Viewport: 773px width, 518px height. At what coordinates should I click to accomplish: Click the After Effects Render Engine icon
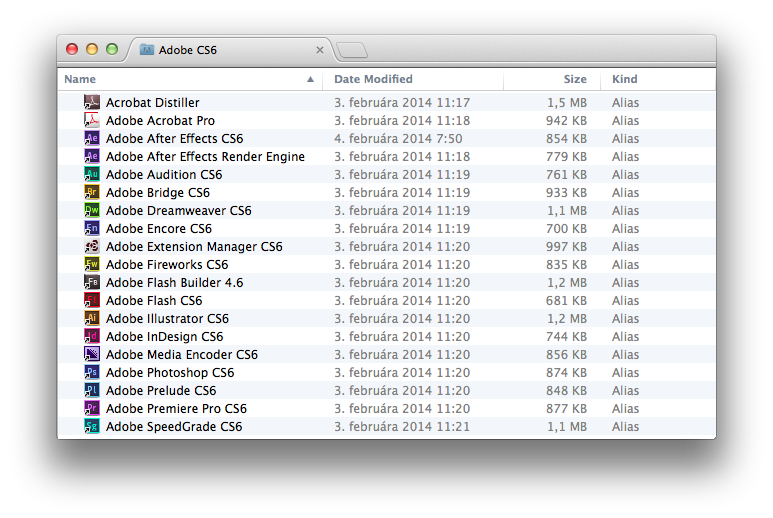(92, 156)
